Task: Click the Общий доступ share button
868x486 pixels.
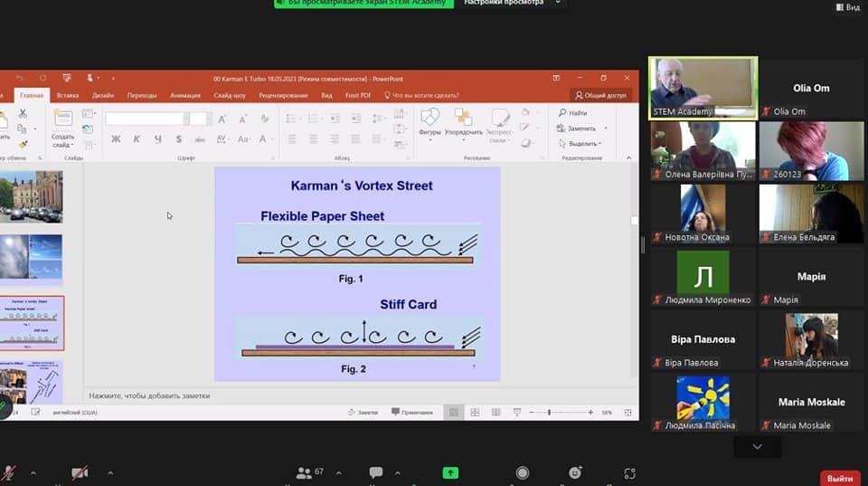Action: [601, 95]
